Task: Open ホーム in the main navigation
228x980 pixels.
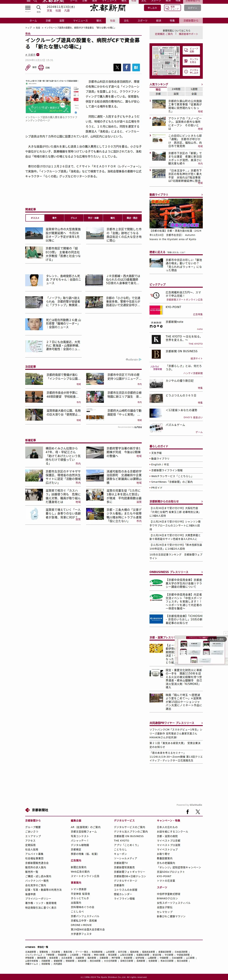Action: click(33, 21)
